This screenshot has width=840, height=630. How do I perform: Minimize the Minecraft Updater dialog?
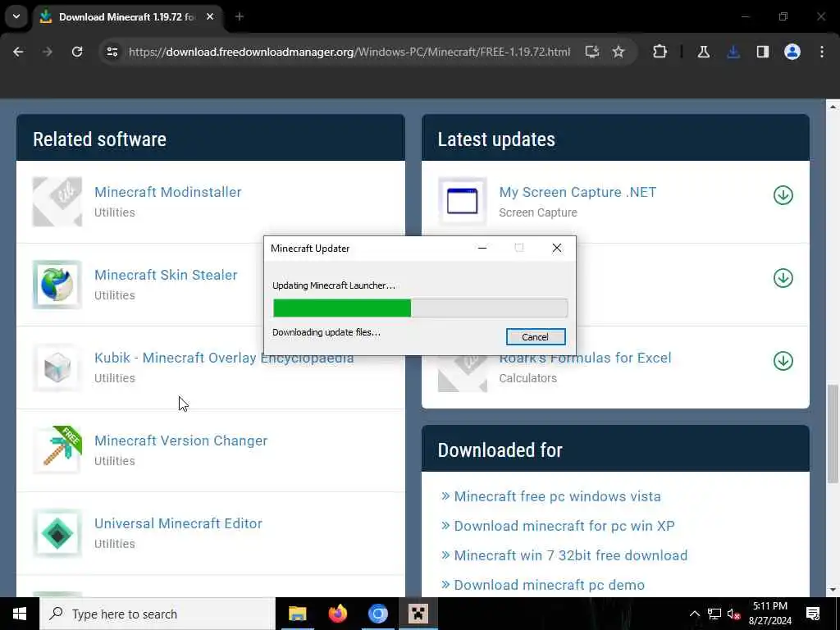click(482, 248)
